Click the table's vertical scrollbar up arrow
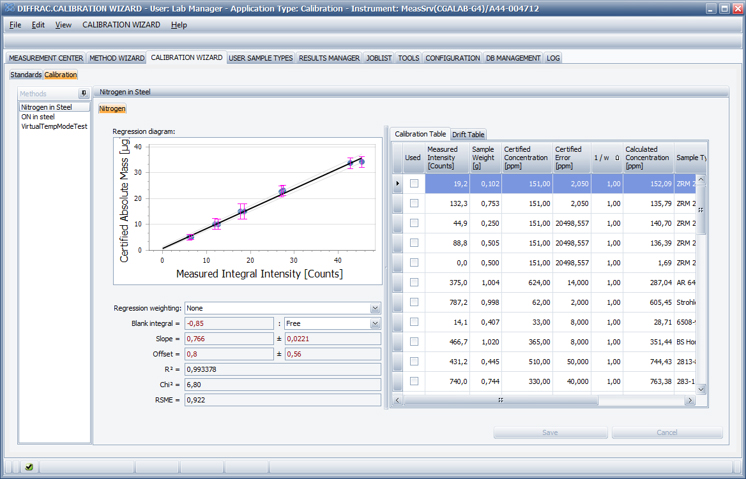The height and width of the screenshot is (479, 746). [701, 180]
